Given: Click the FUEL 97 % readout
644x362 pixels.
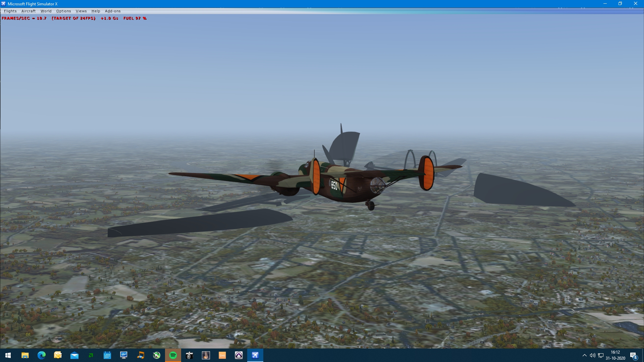Looking at the screenshot, I should click(135, 18).
